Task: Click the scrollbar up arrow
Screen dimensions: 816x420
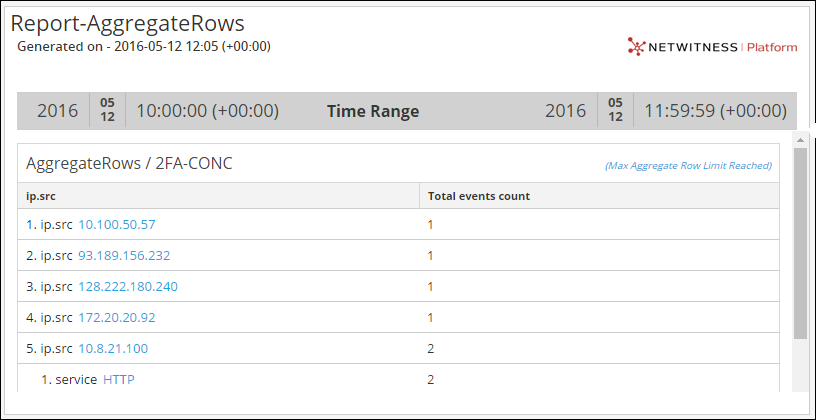Action: coord(800,139)
